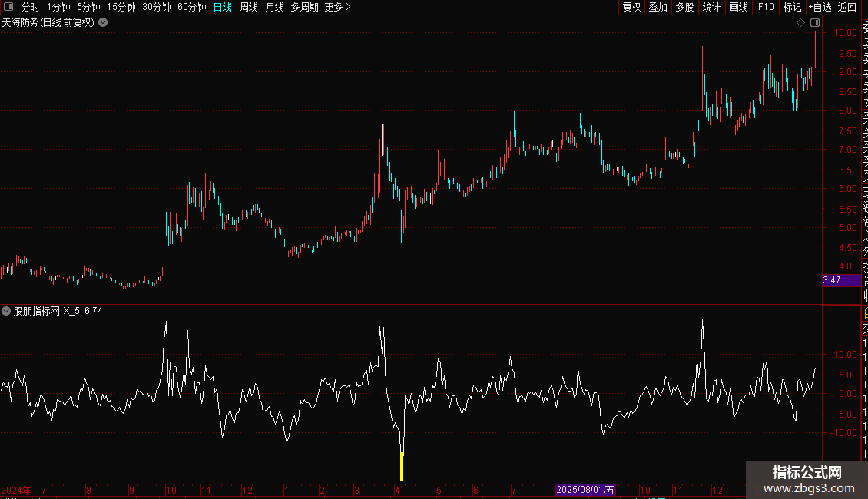Open the 画线 drawing tools
868x499 pixels.
[738, 7]
